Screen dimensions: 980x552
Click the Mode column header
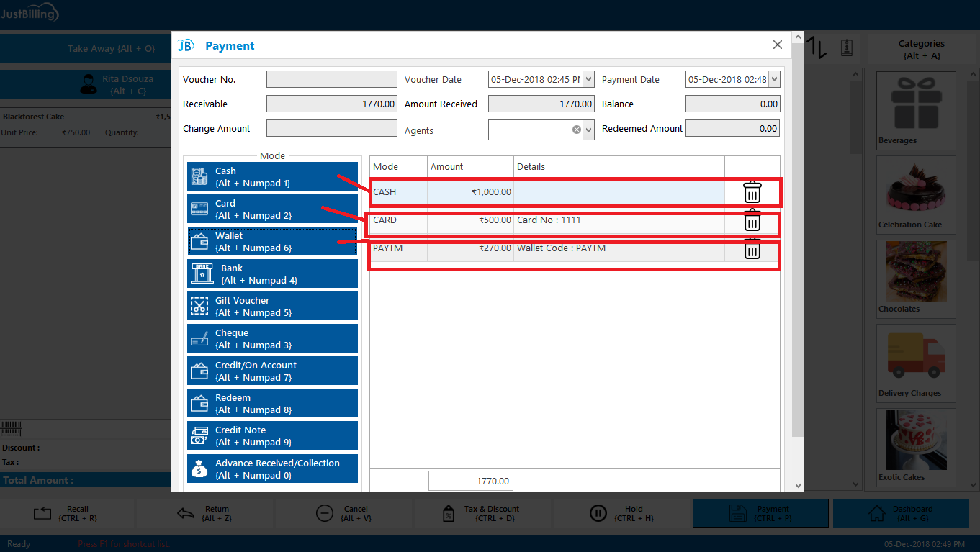click(398, 166)
